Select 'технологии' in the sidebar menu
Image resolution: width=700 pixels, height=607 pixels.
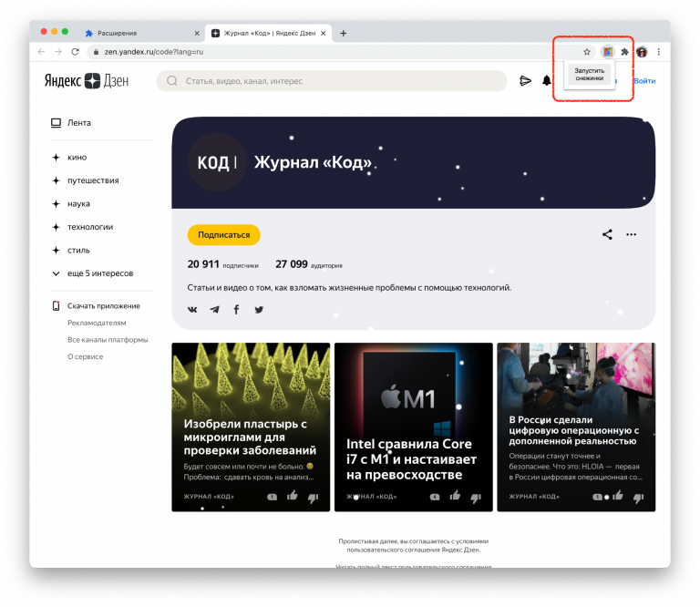90,227
